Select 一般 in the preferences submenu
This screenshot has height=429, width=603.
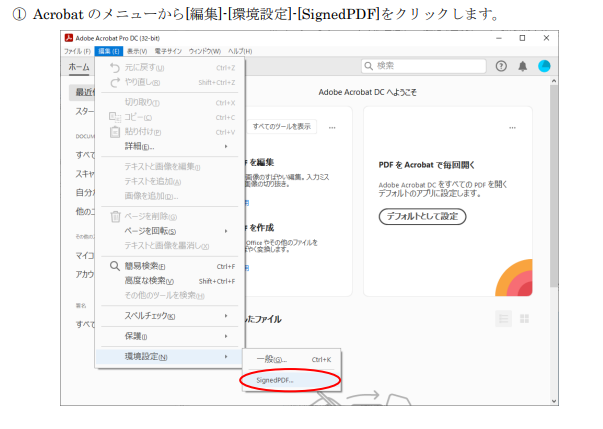pos(291,359)
